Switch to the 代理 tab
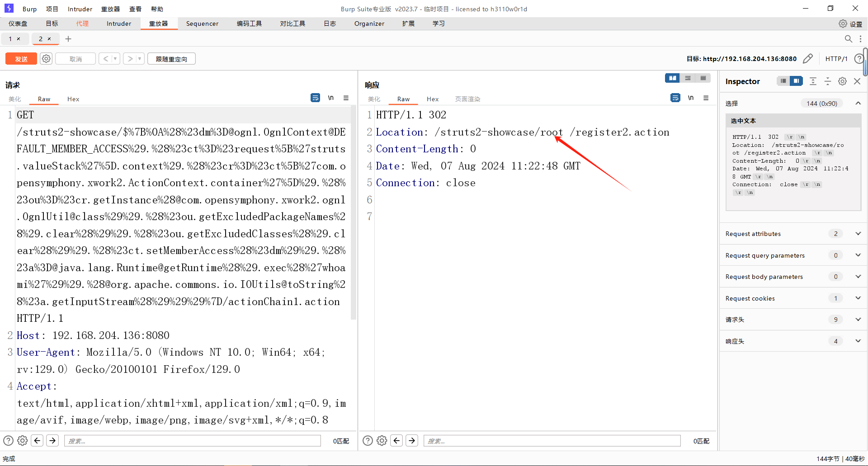The height and width of the screenshot is (466, 868). pos(82,24)
